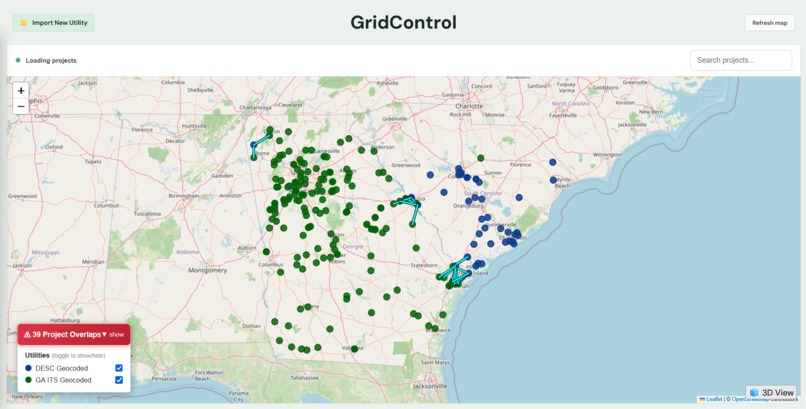This screenshot has height=409, width=806.
Task: Click the 'GA ITS Geocoded' legend label
Action: click(x=63, y=380)
